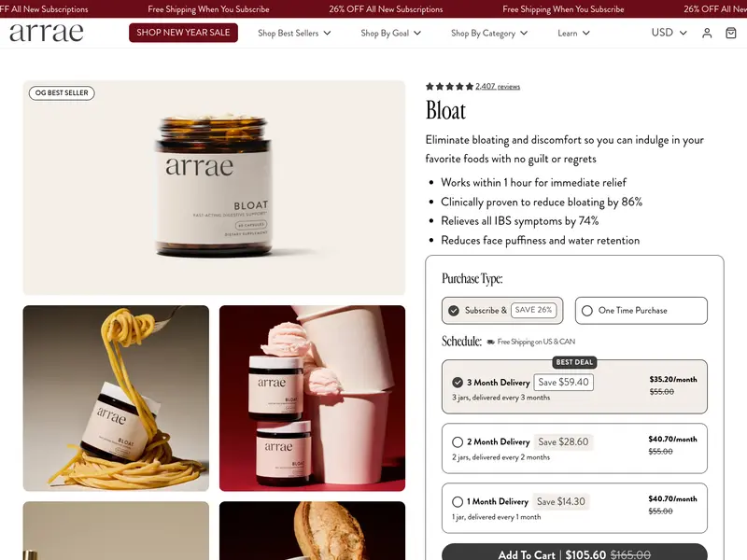Click the five-star rating icons

pos(449,86)
